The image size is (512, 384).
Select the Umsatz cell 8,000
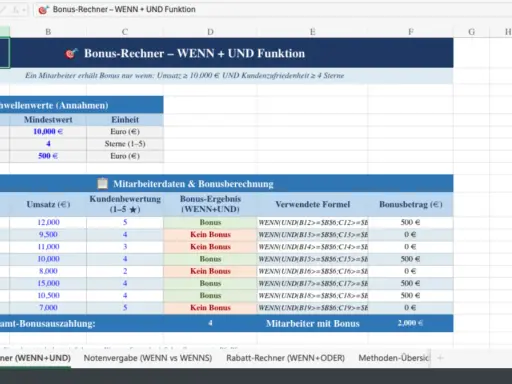pos(48,271)
